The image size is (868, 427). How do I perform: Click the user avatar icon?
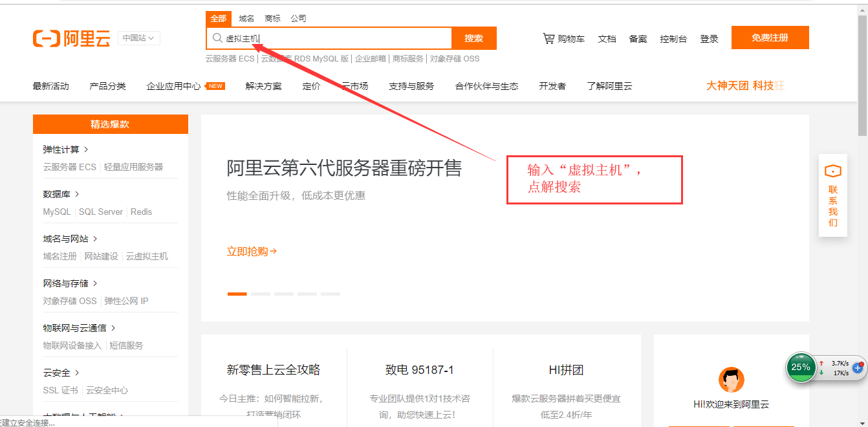[732, 380]
